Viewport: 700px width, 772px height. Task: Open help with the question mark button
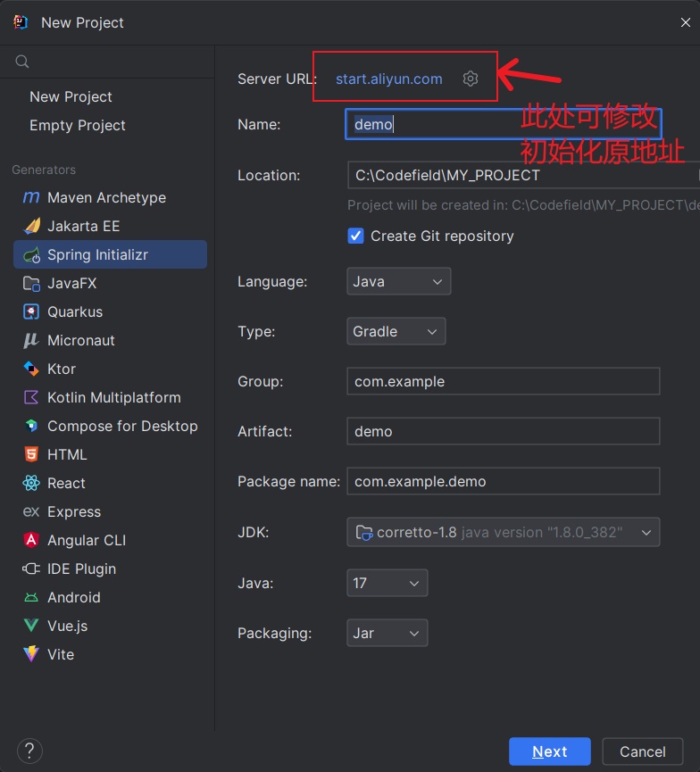(x=29, y=751)
